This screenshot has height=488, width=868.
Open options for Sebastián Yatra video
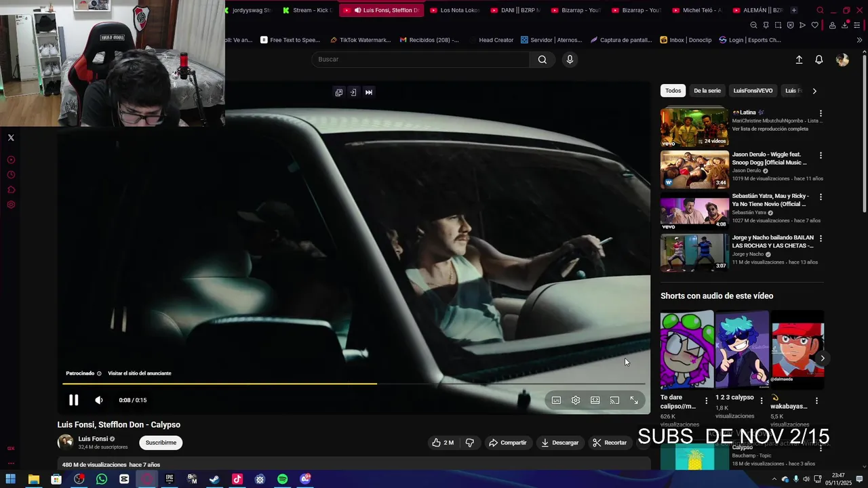click(821, 197)
